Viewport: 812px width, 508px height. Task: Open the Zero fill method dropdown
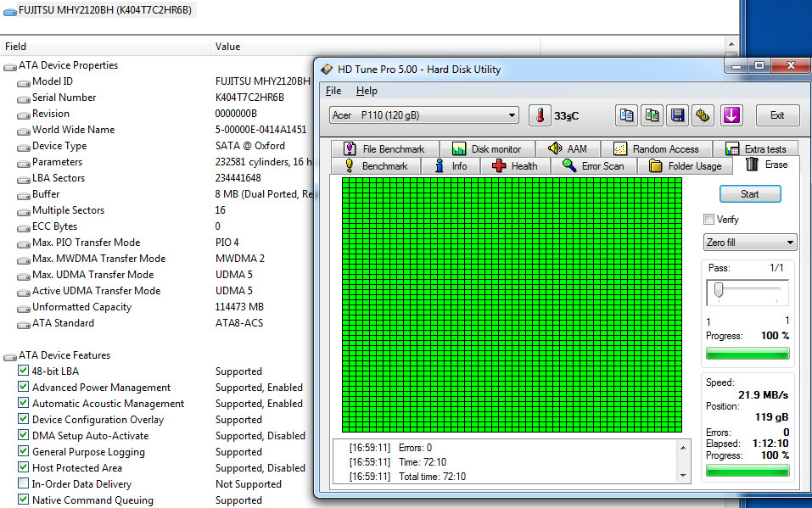click(749, 242)
